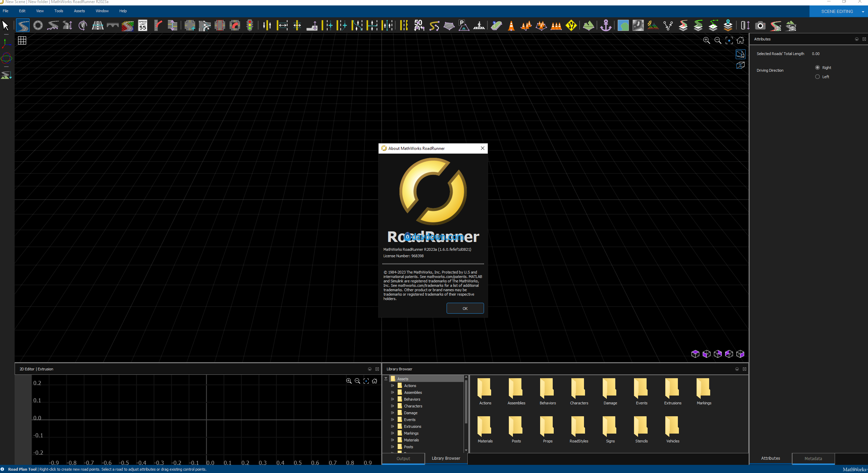The image size is (868, 473).
Task: Undock the Library Browser panel
Action: (737, 369)
